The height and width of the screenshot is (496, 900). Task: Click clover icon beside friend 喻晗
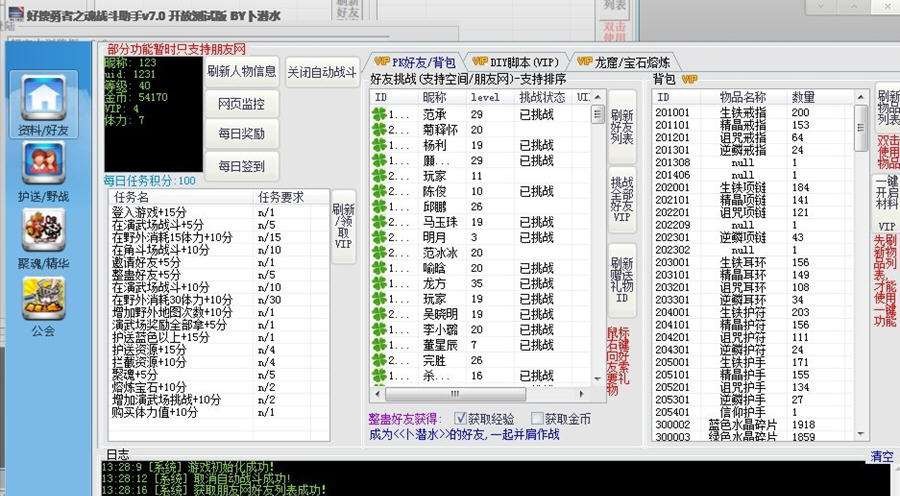[379, 268]
